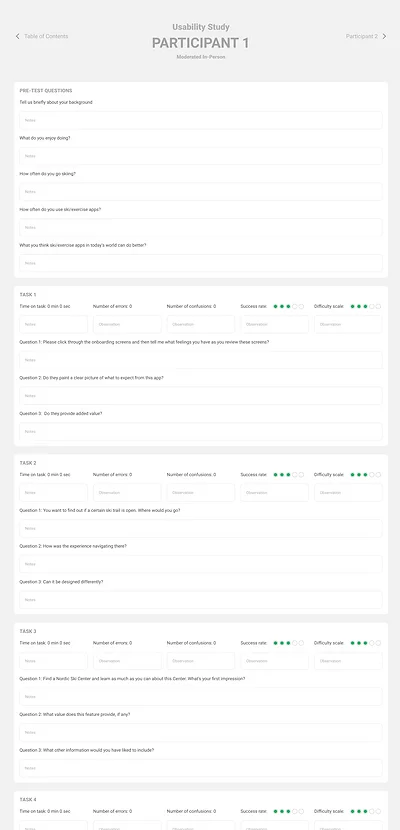This screenshot has height=830, width=400.
Task: Select first dot of Task 2 success rate
Action: point(276,475)
